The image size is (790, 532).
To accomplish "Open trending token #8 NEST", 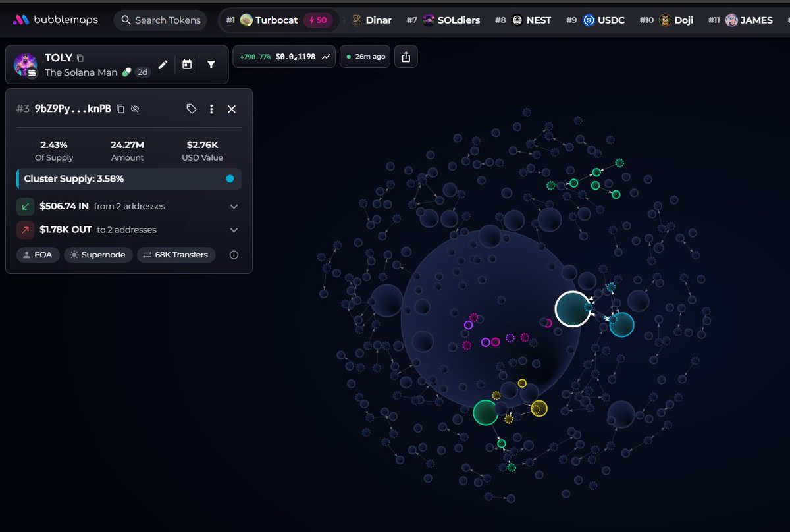I will pyautogui.click(x=523, y=20).
